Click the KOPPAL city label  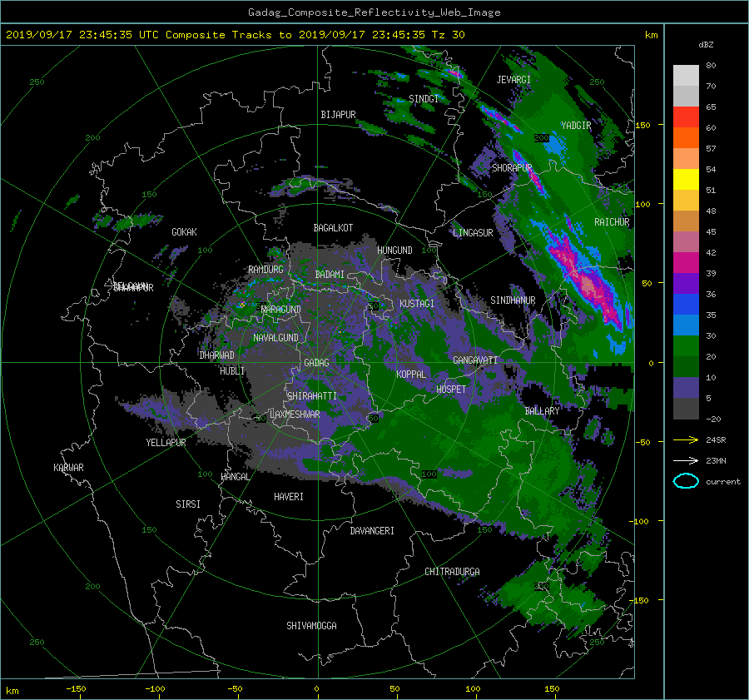[411, 375]
